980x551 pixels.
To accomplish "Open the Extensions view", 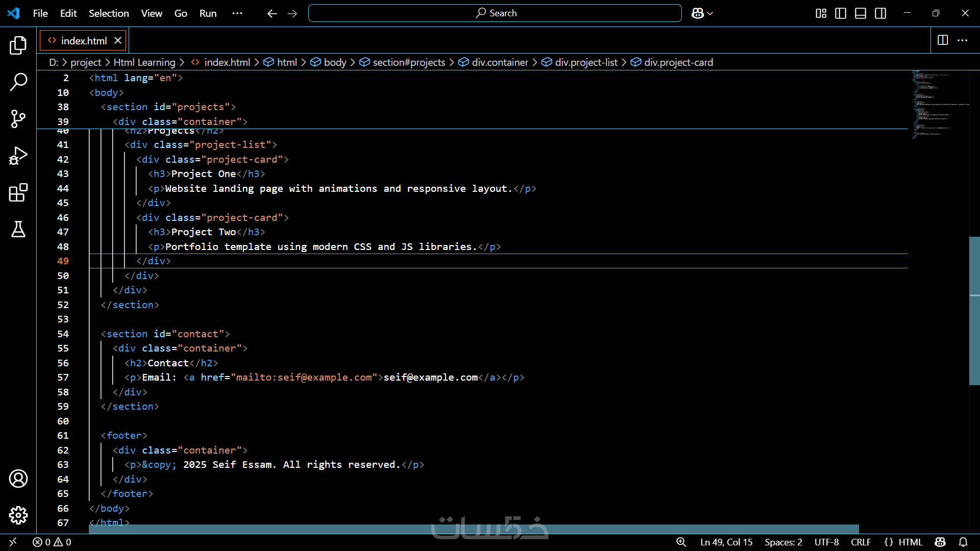I will pyautogui.click(x=18, y=193).
